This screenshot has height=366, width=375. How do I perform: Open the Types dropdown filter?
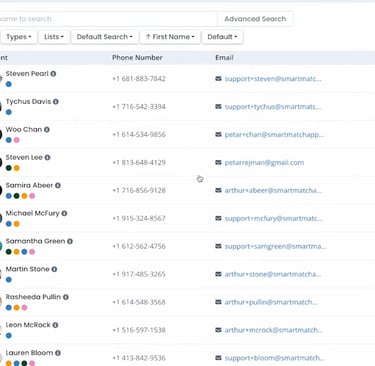(x=18, y=37)
